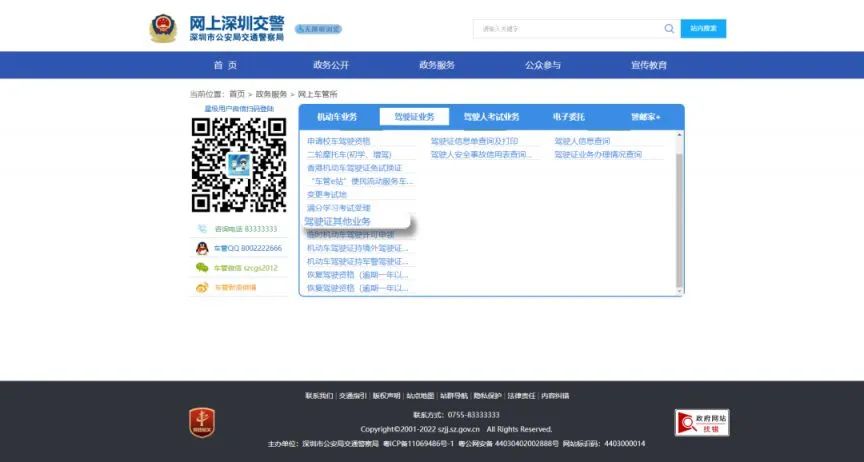864x462 pixels.
Task: Click the scrollbar down arrow in service panel
Action: [x=679, y=291]
